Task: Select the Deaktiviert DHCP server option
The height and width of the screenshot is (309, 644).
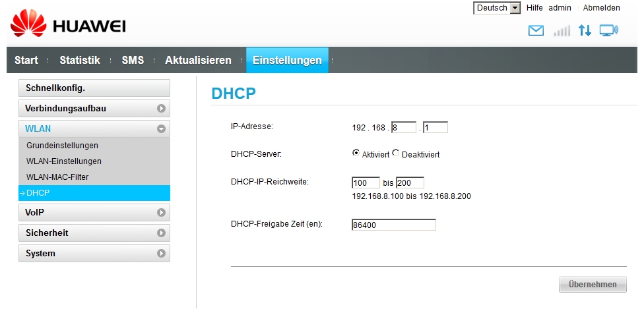Action: tap(396, 154)
